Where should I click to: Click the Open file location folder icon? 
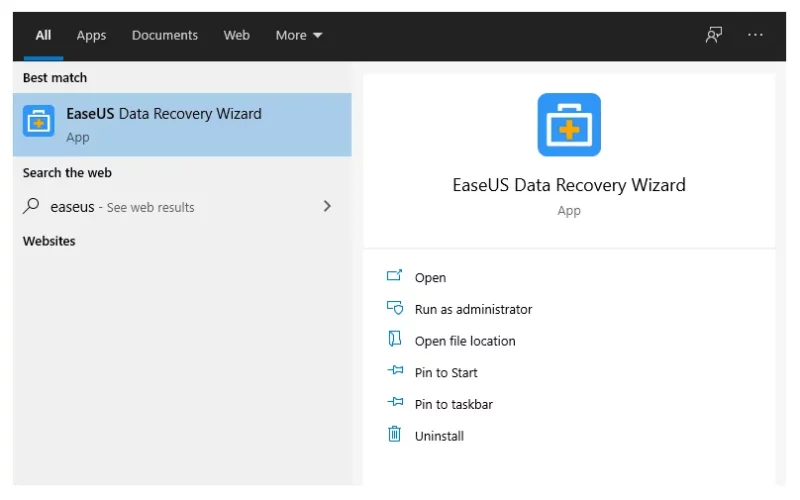(395, 339)
